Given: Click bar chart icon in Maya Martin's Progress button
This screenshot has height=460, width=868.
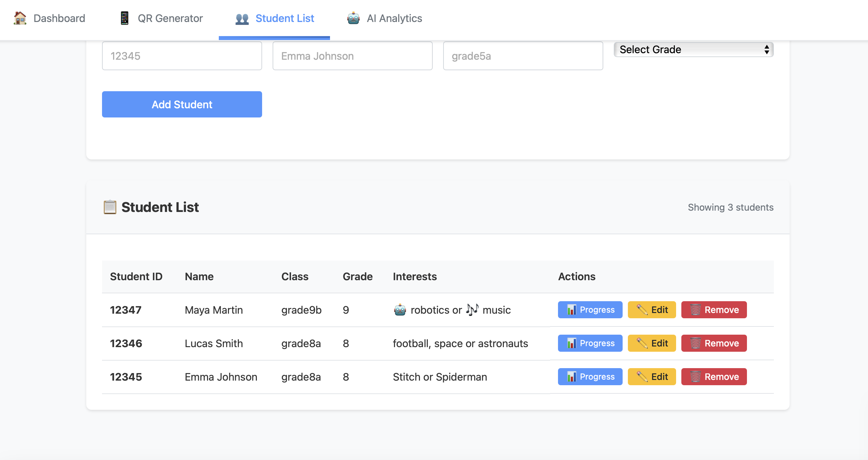Looking at the screenshot, I should click(x=571, y=310).
